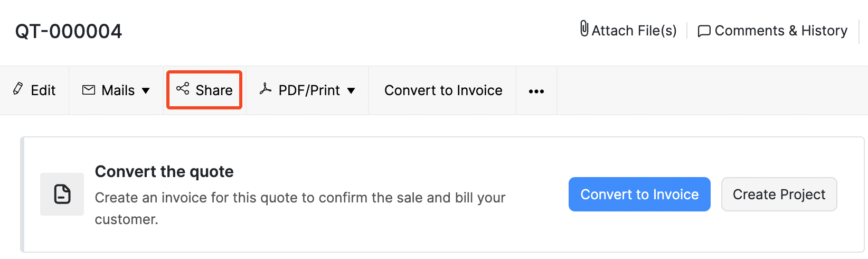Expand the PDF/Print dropdown arrow

[351, 91]
